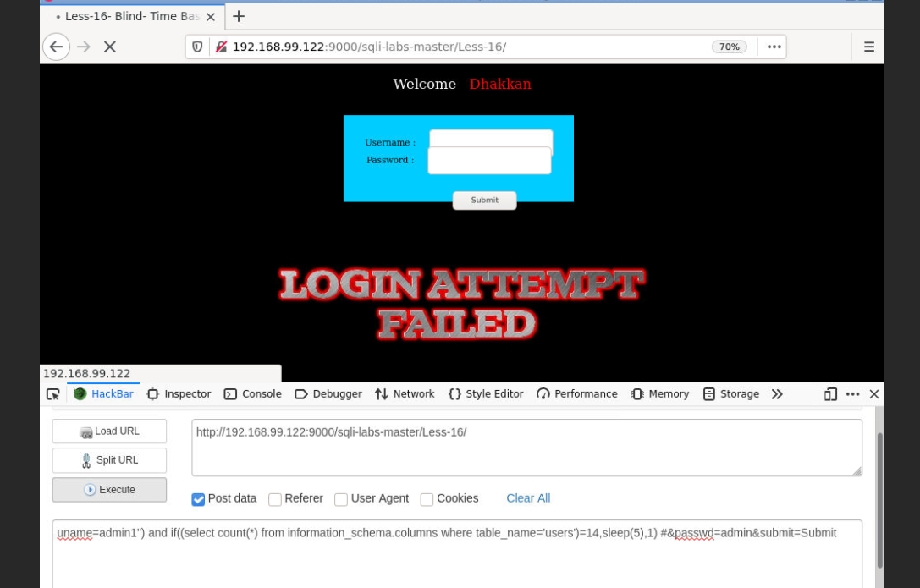Enable the Referer checkbox
The image size is (920, 588).
[x=274, y=499]
